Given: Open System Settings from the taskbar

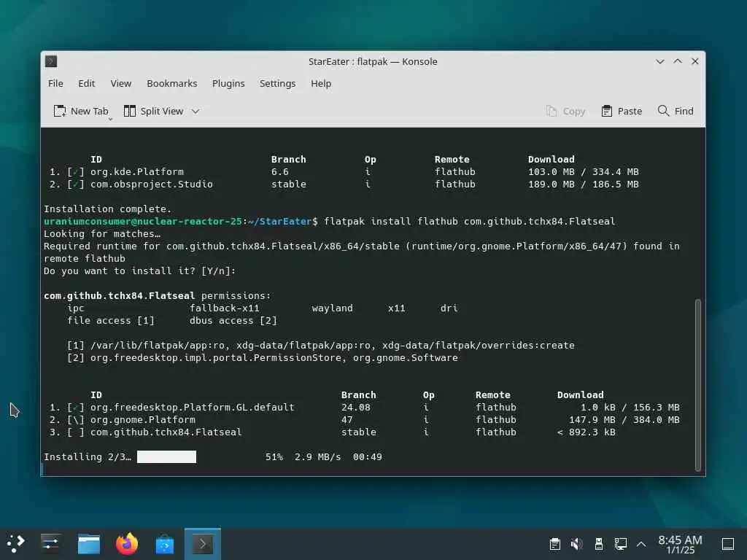Looking at the screenshot, I should 50,543.
